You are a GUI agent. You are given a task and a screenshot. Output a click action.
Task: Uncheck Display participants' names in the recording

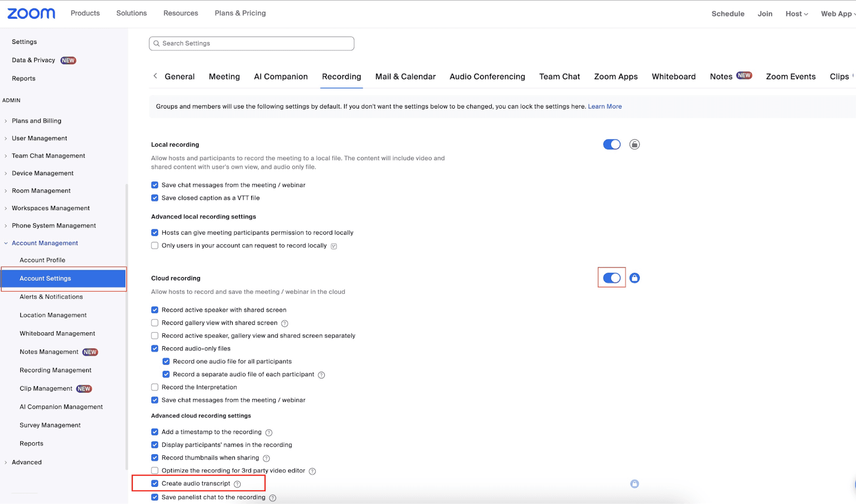pos(155,445)
